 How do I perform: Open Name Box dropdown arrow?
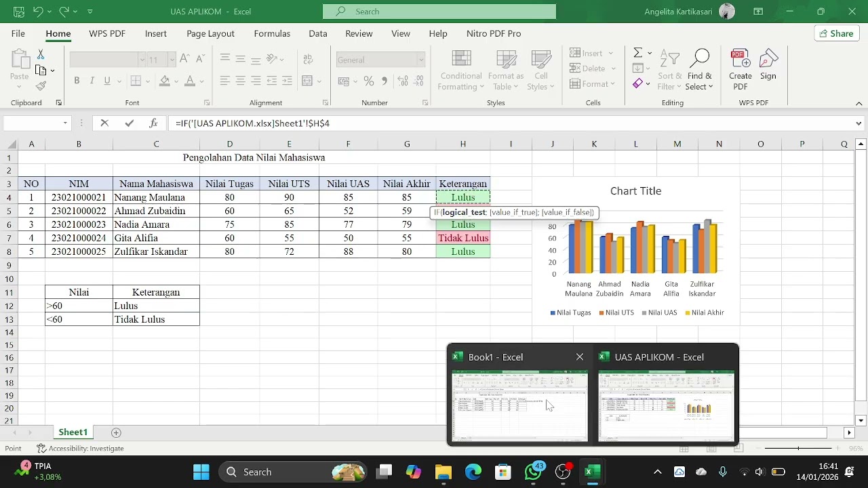[65, 123]
